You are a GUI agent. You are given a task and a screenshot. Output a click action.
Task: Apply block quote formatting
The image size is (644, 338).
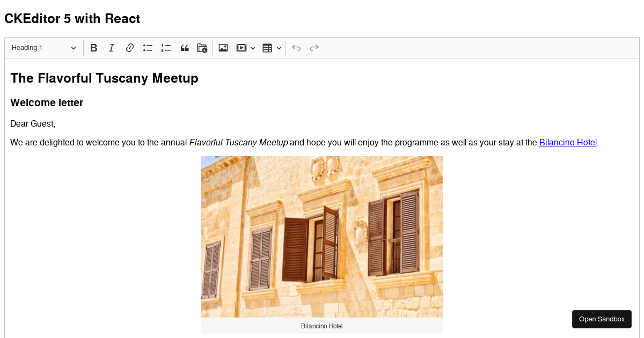pyautogui.click(x=185, y=48)
